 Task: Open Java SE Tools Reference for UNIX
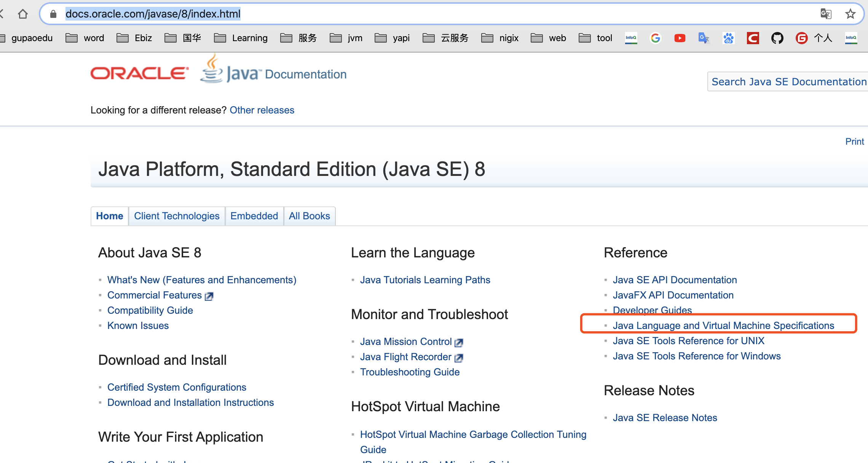(x=688, y=341)
